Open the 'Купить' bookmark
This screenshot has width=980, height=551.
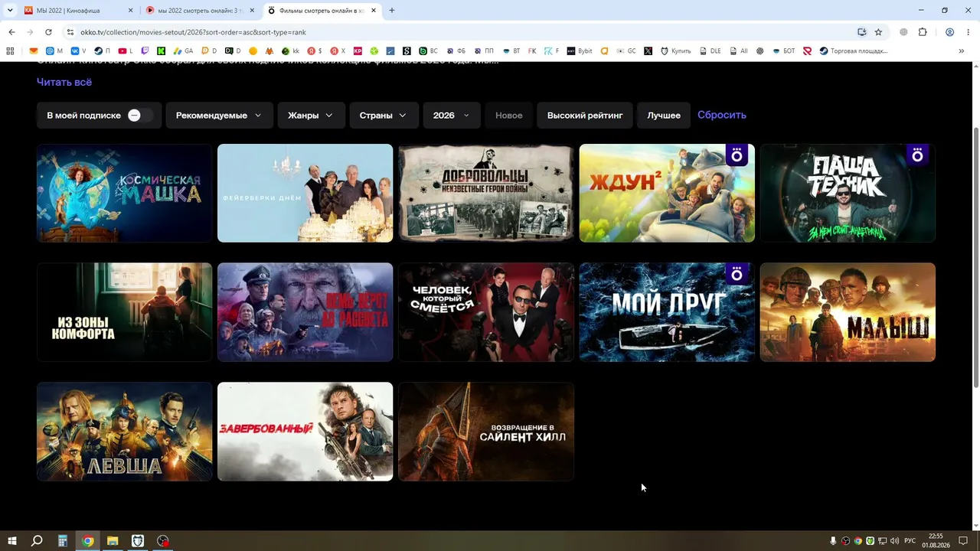pyautogui.click(x=675, y=51)
